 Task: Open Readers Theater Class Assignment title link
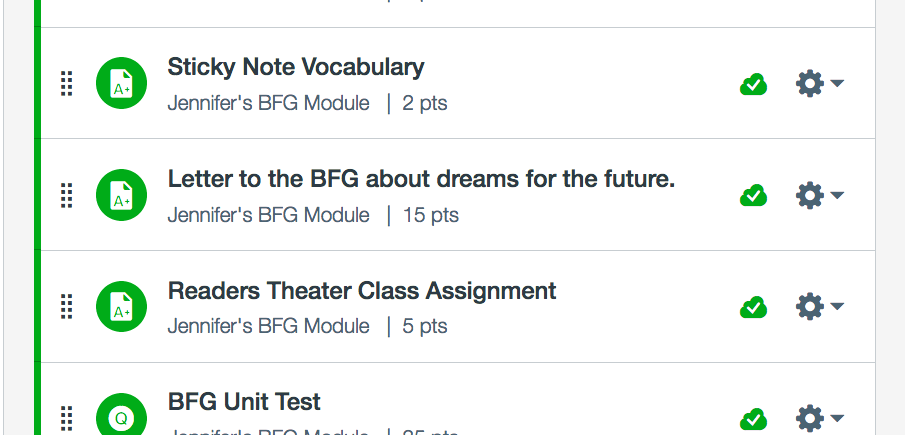(362, 291)
